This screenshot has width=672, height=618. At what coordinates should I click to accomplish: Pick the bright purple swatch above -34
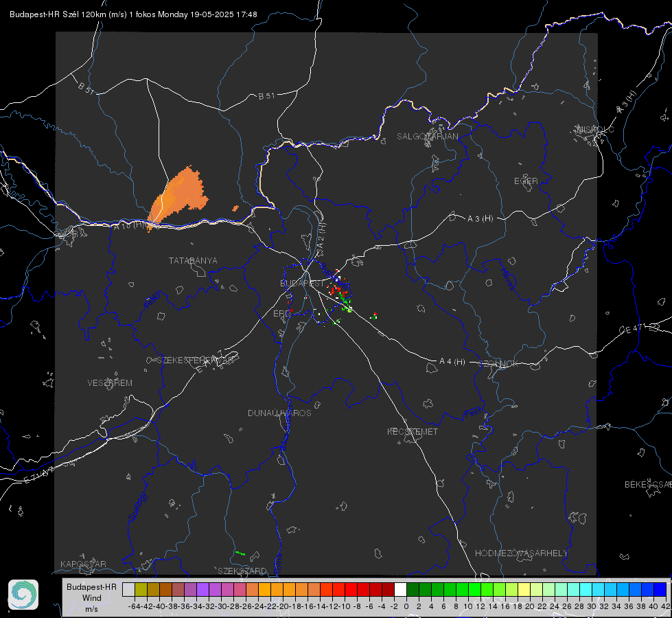[202, 589]
